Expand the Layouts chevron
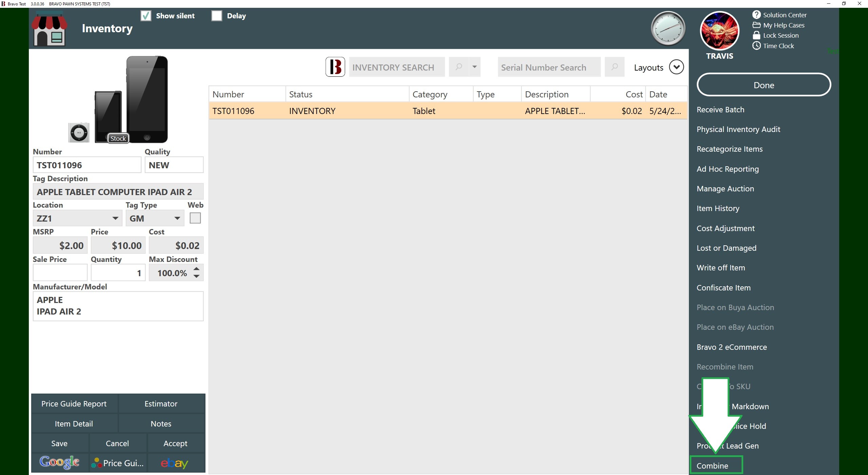 click(x=676, y=67)
